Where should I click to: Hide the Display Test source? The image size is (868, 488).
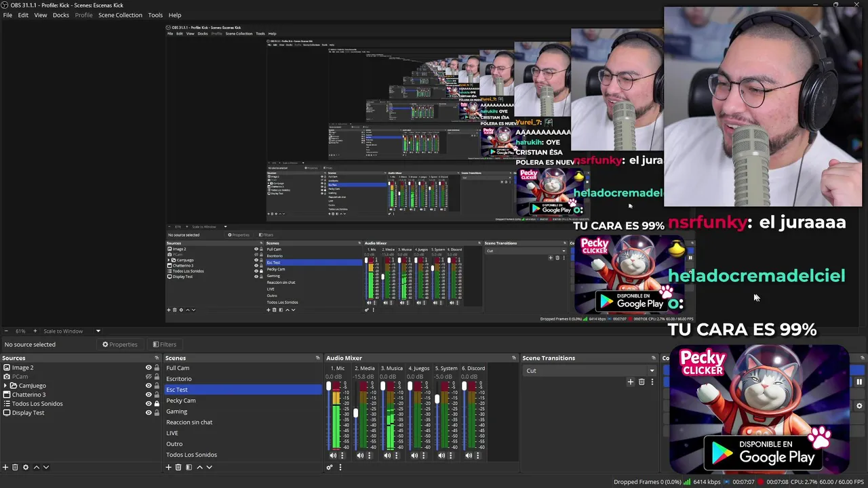149,413
